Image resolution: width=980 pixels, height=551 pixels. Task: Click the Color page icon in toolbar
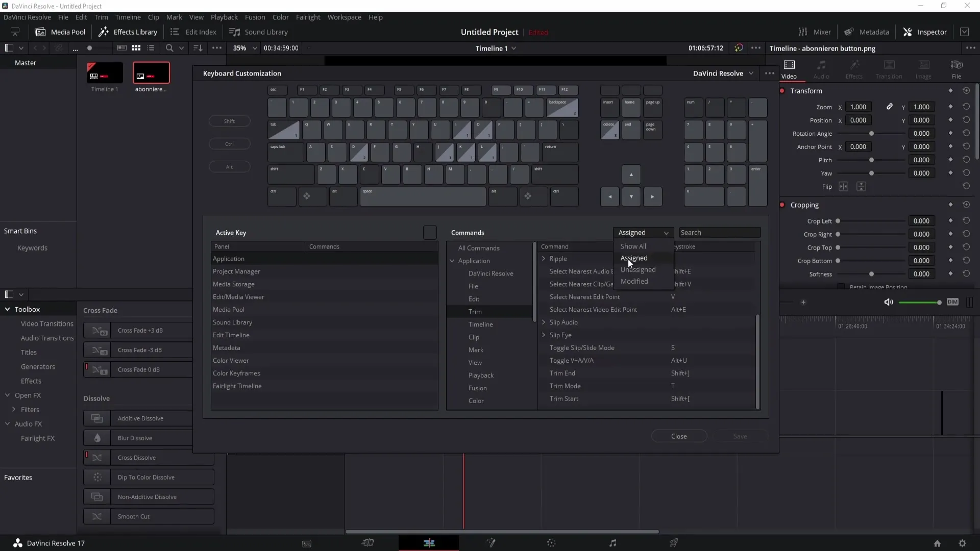pyautogui.click(x=551, y=543)
